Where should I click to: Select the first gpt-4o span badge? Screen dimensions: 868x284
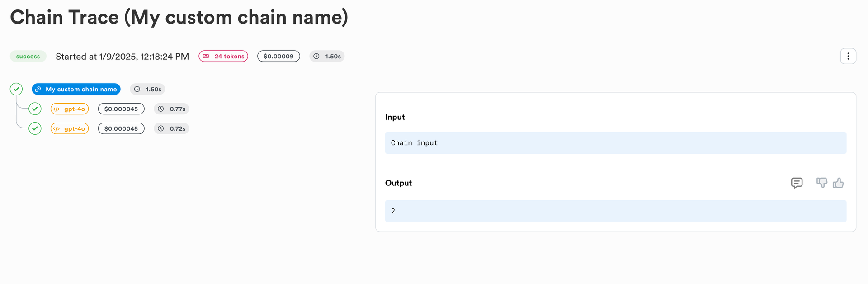pos(70,109)
